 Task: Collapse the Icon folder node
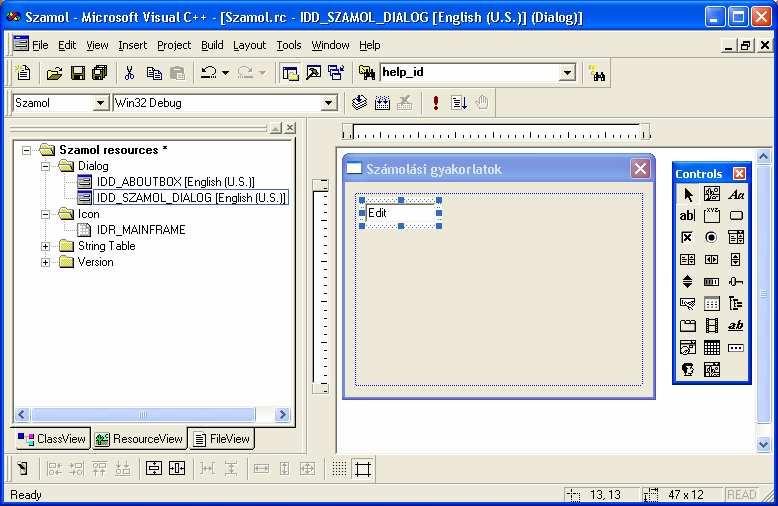pyautogui.click(x=45, y=214)
